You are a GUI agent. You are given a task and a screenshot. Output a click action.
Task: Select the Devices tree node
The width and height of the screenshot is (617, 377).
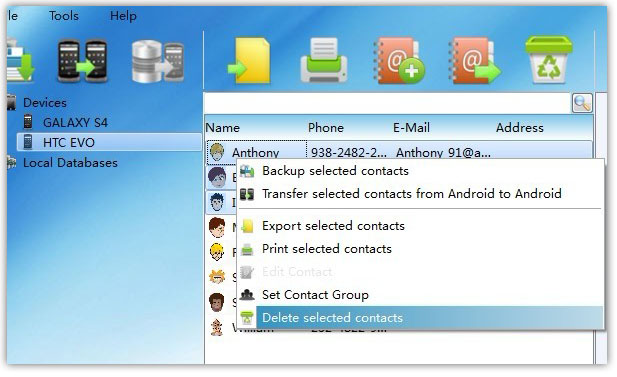coord(45,103)
